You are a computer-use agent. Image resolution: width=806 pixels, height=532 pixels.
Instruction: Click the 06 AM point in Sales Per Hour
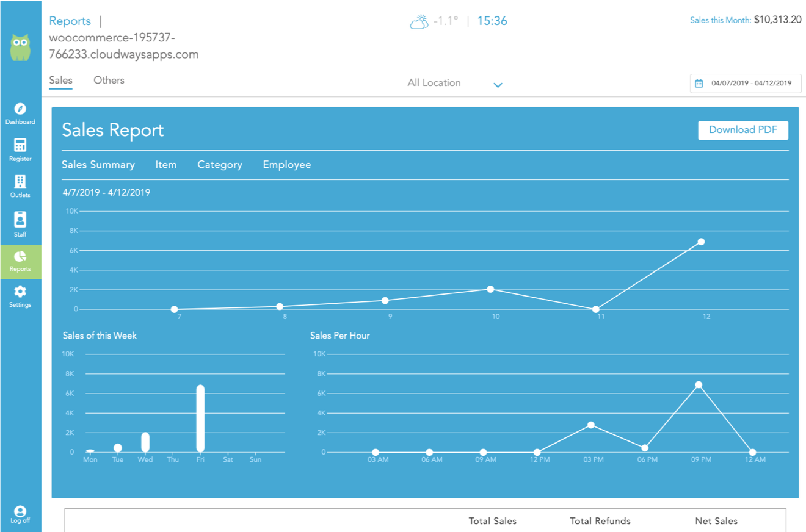click(x=429, y=453)
